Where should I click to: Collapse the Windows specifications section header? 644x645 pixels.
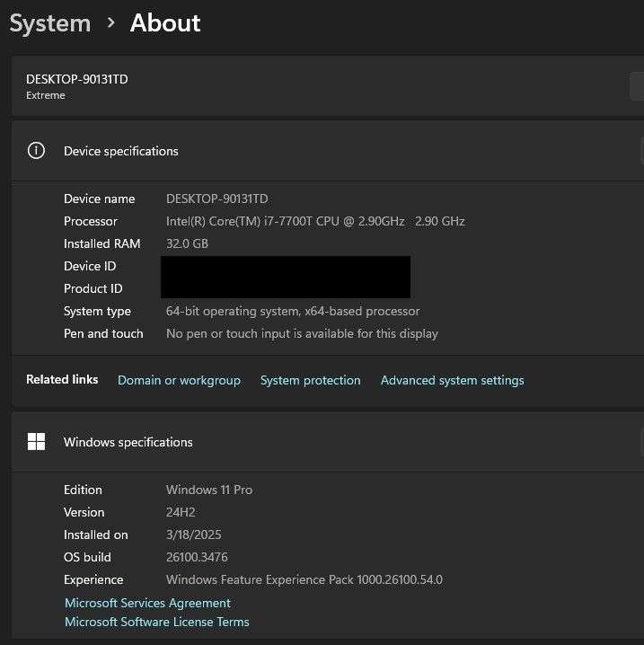(328, 442)
